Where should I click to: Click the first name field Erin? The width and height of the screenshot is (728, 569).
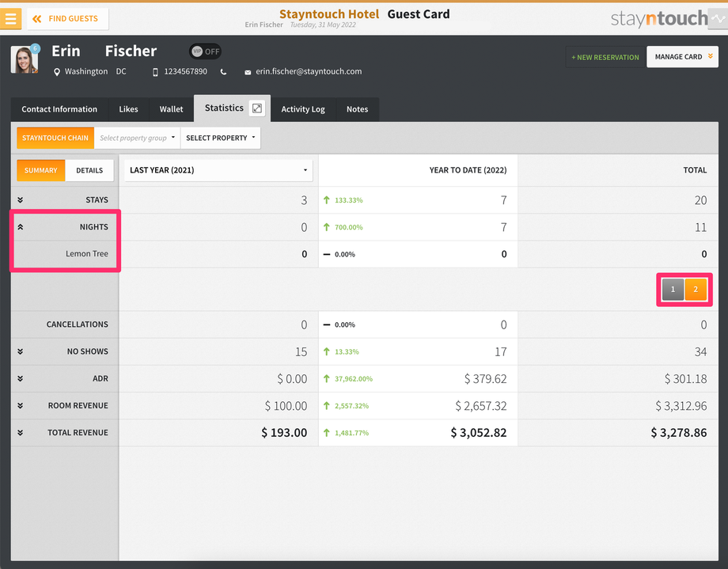pyautogui.click(x=66, y=51)
